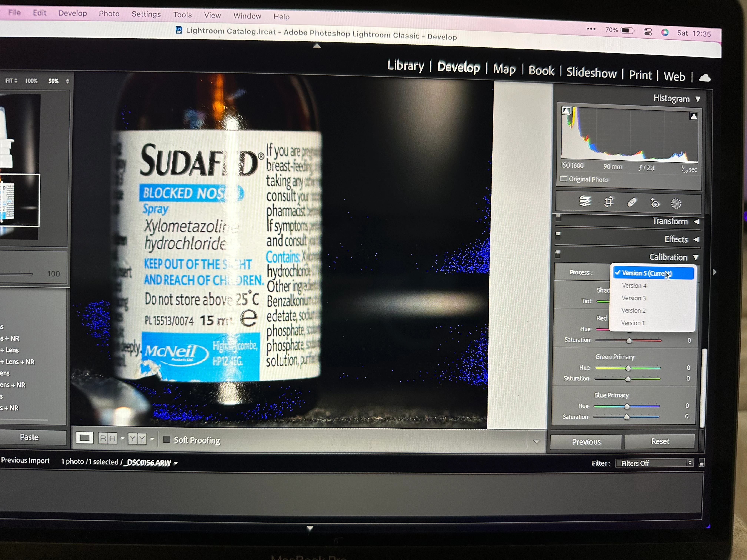Open the Filters Off dropdown
The width and height of the screenshot is (747, 560).
click(x=654, y=463)
